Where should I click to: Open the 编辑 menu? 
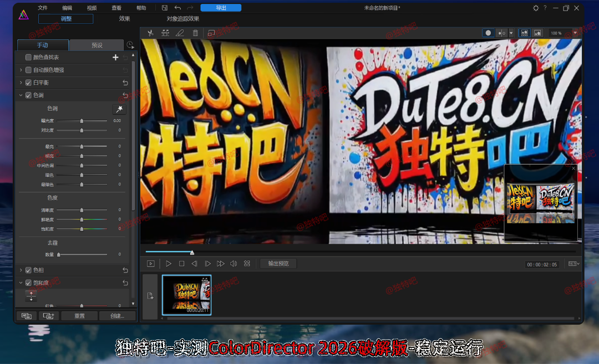tap(67, 8)
